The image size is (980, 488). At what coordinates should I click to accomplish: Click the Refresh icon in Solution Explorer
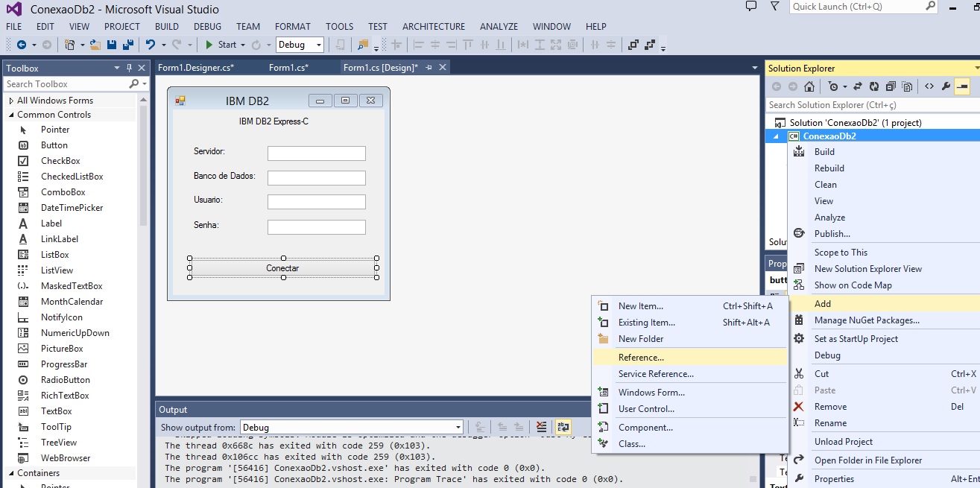tap(874, 86)
